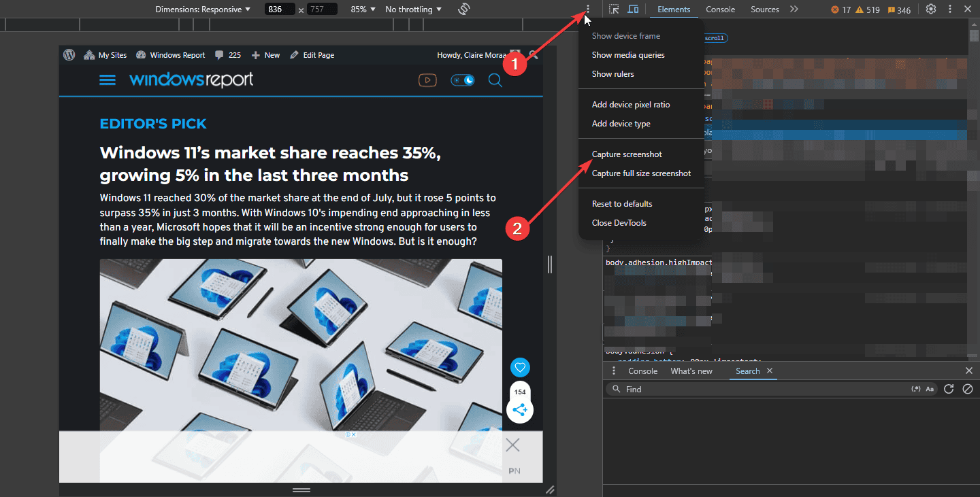Open the drawer Console tab

coord(642,371)
